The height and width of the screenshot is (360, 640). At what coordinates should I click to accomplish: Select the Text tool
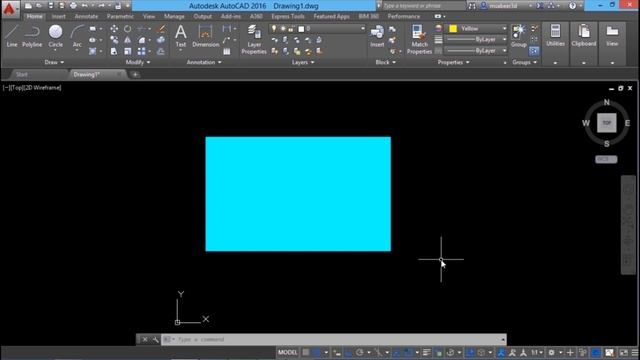180,36
